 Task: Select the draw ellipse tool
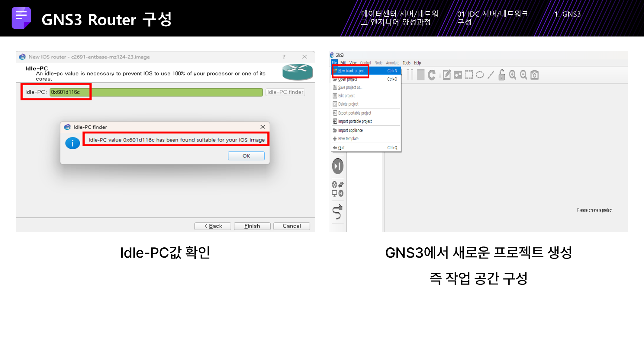click(x=480, y=75)
